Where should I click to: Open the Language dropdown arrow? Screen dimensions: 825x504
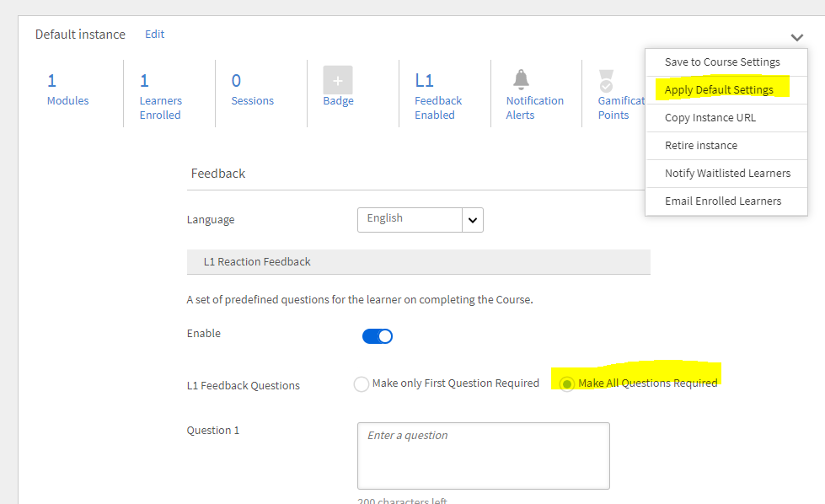473,220
